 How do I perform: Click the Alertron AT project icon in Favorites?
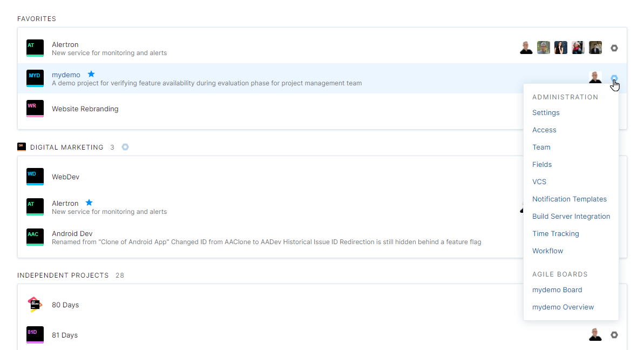[35, 48]
